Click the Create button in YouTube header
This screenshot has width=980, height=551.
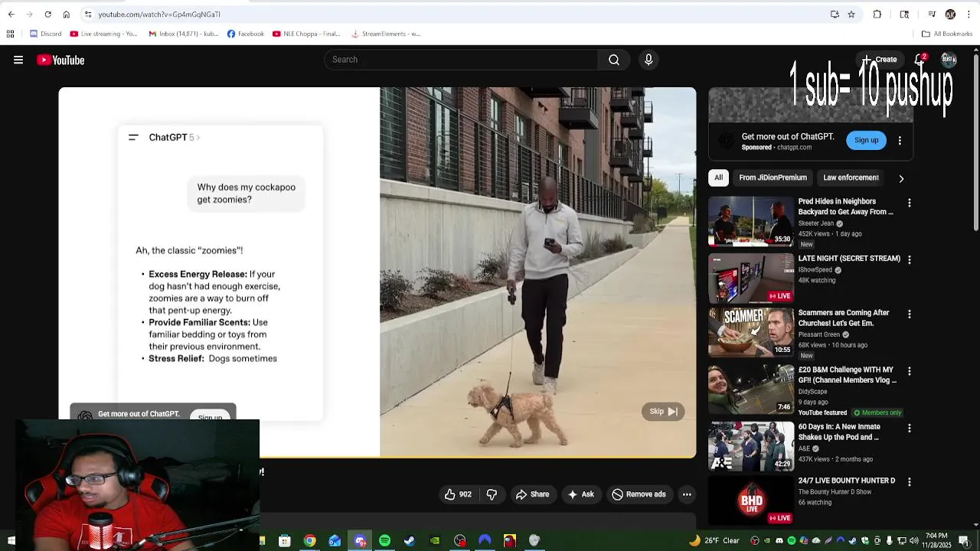[x=879, y=59]
